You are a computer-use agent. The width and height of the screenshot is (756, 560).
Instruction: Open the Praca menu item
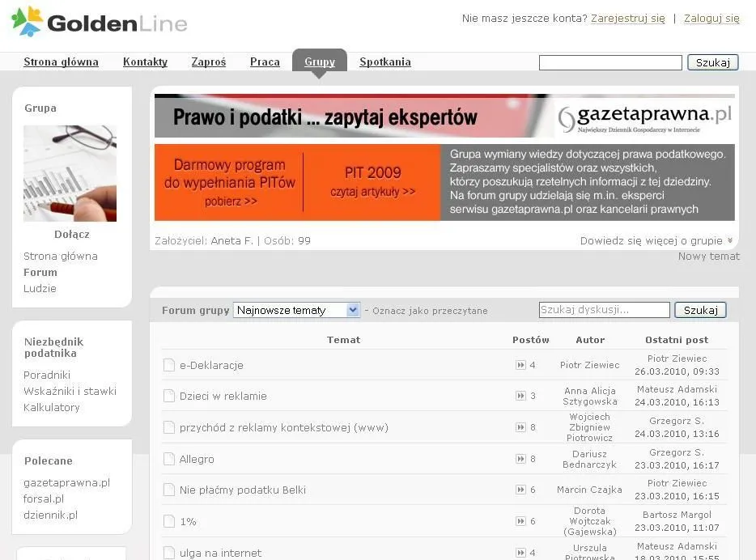click(265, 62)
